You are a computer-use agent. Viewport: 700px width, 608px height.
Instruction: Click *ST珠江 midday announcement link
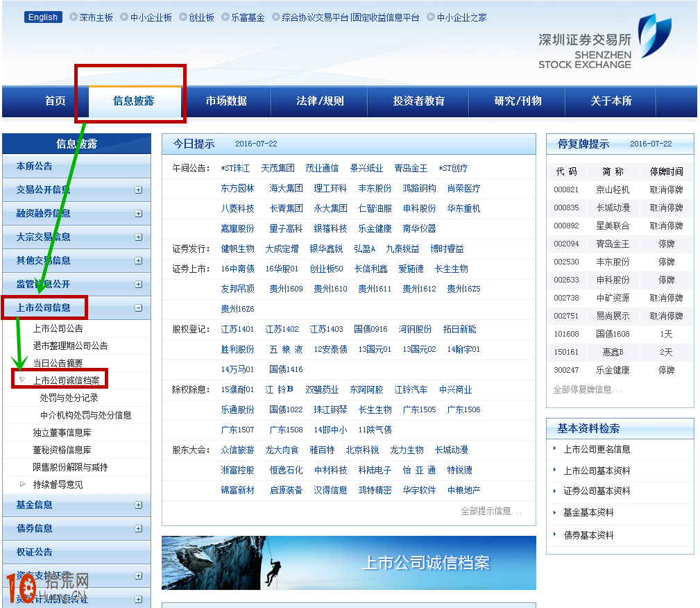tap(235, 169)
